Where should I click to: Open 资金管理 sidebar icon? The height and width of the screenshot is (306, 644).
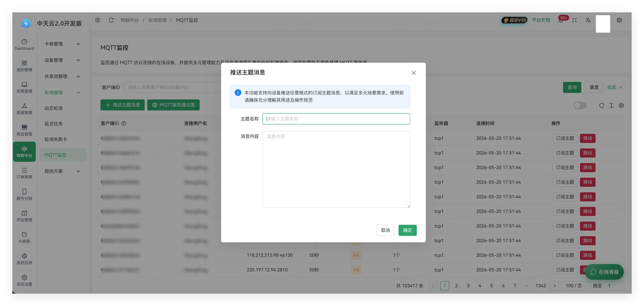pyautogui.click(x=24, y=216)
